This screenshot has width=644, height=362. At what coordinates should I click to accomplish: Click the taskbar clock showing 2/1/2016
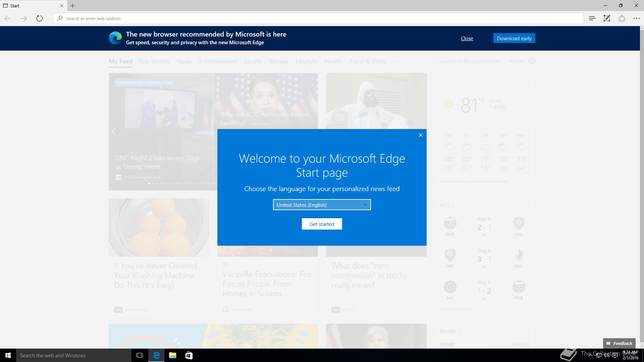pyautogui.click(x=630, y=355)
